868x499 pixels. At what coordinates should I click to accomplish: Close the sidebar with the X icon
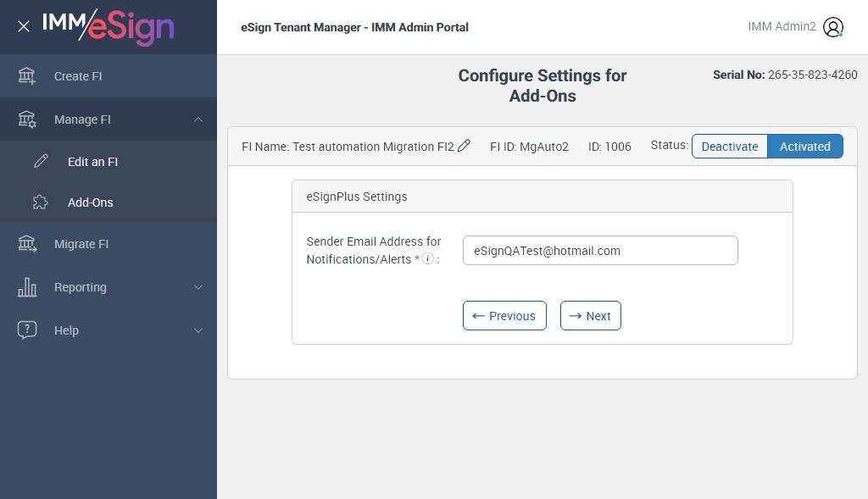pos(24,26)
